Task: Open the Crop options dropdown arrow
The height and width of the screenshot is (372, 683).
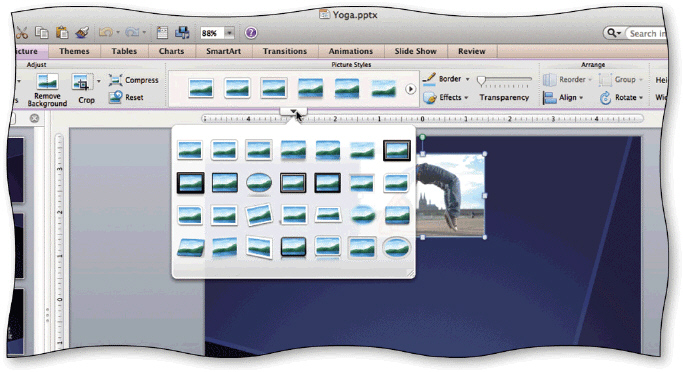Action: pos(98,81)
